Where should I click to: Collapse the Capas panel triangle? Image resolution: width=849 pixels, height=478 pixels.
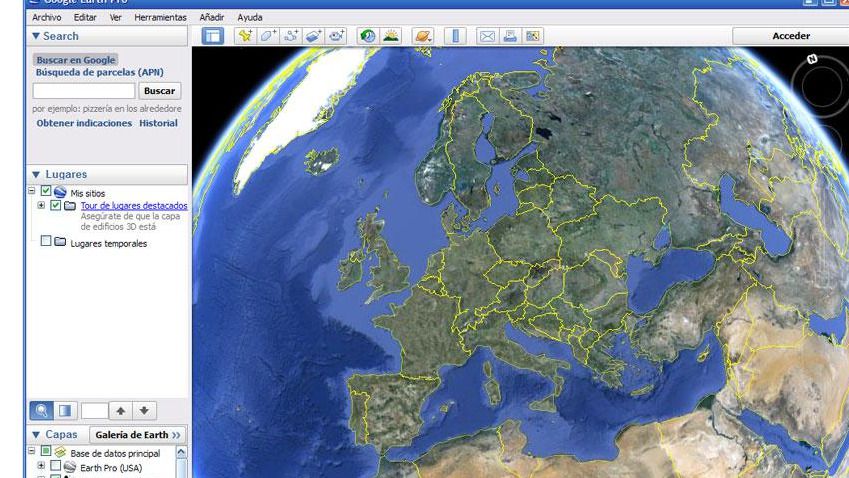(x=36, y=435)
